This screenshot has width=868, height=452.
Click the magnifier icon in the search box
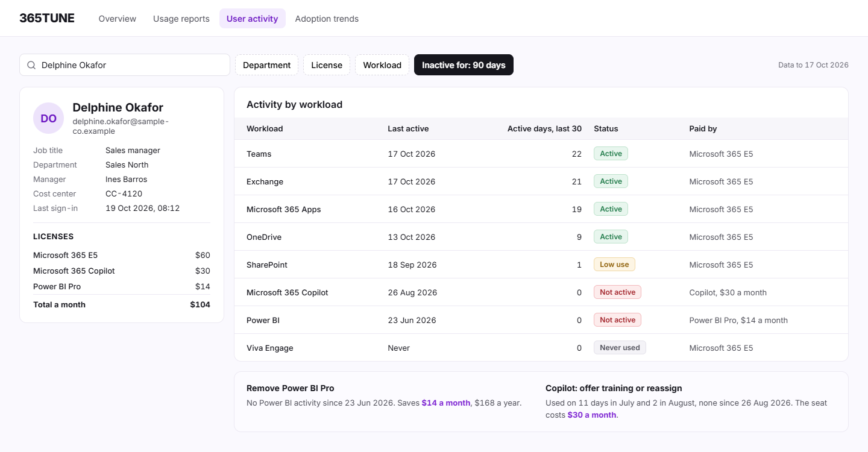tap(31, 65)
